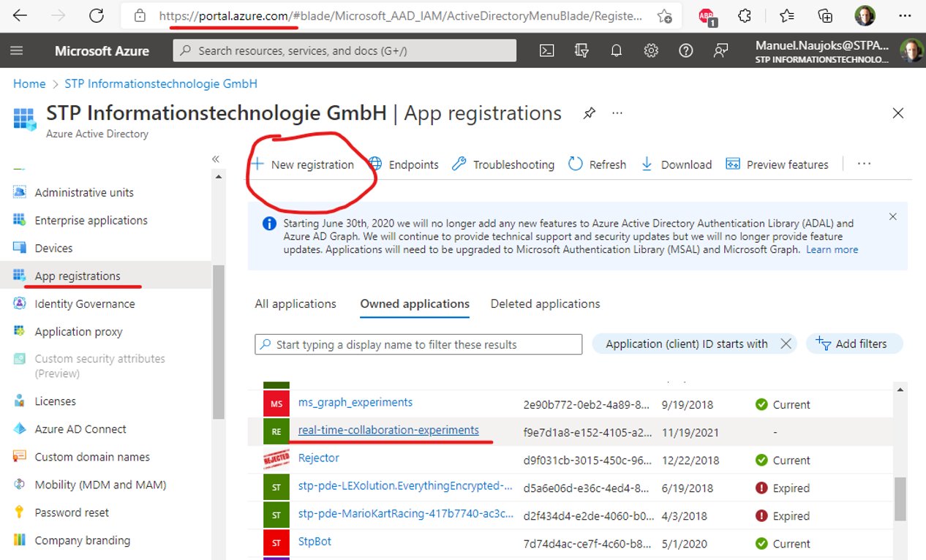Pin the App registrations blade
This screenshot has height=560, width=926.
point(589,113)
